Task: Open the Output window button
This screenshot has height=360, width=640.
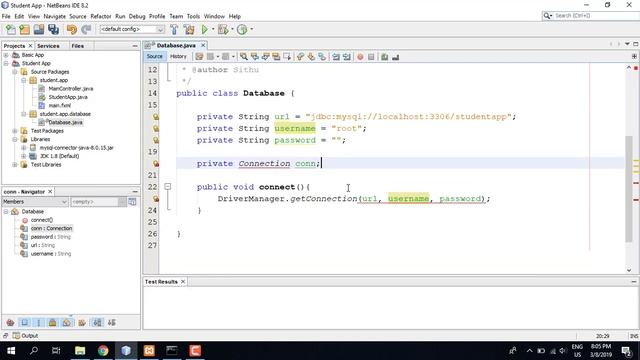Action: [25, 336]
